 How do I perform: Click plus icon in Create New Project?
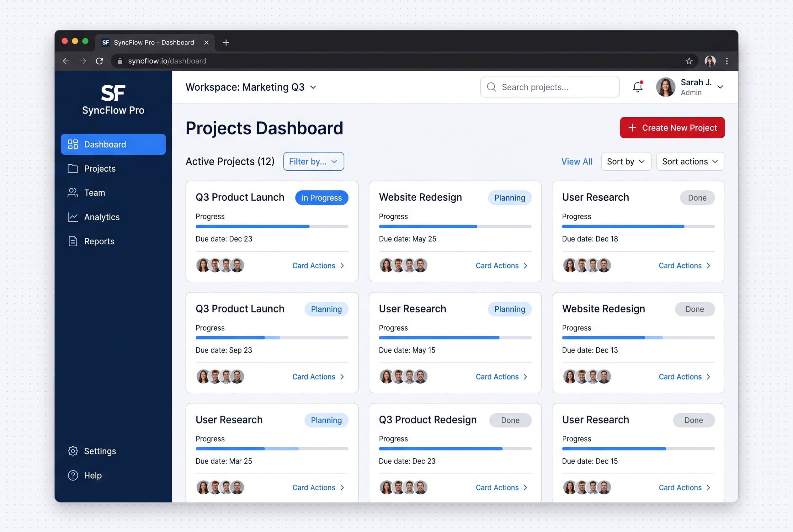pyautogui.click(x=632, y=128)
